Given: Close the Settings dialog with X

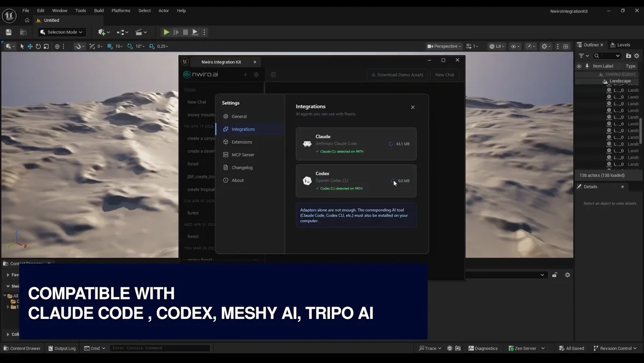Looking at the screenshot, I should click(413, 107).
